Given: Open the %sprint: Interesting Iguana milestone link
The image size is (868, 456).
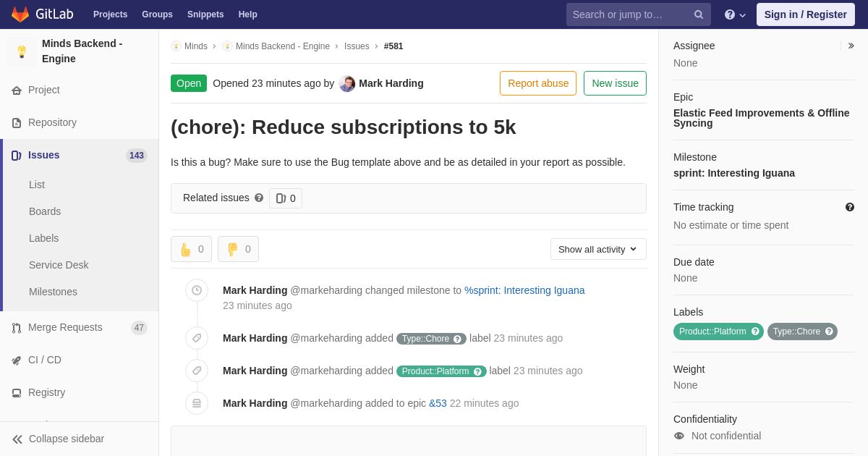Looking at the screenshot, I should pos(524,290).
